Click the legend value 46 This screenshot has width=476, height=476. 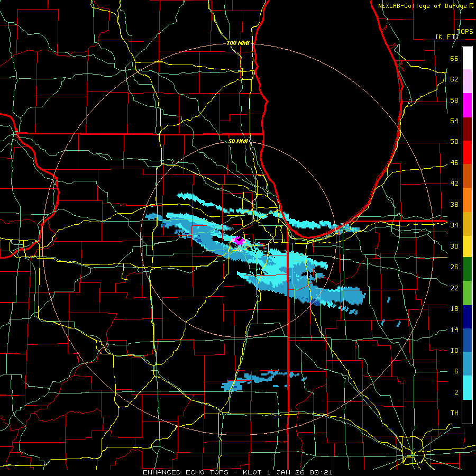454,163
